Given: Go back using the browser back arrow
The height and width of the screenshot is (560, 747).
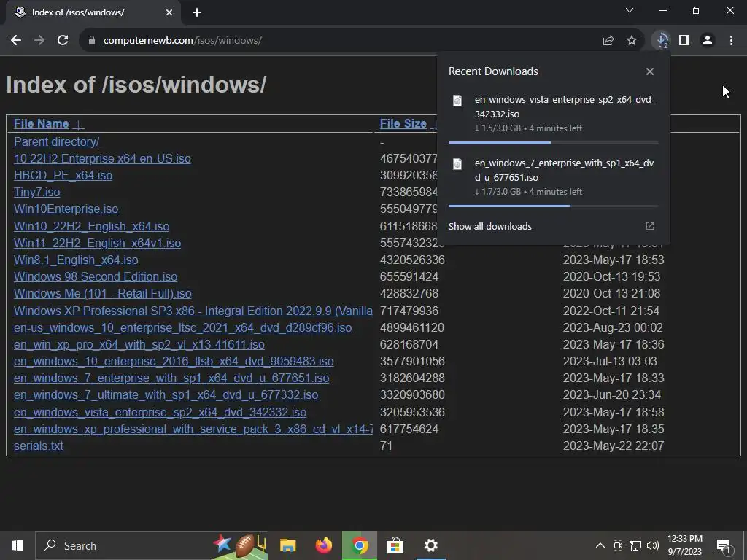Looking at the screenshot, I should pos(16,41).
